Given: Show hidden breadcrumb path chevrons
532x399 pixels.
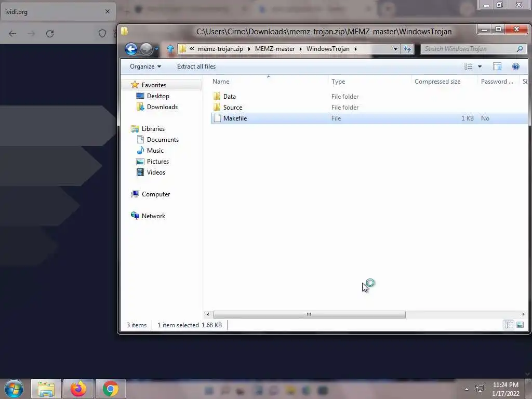Looking at the screenshot, I should [x=192, y=48].
